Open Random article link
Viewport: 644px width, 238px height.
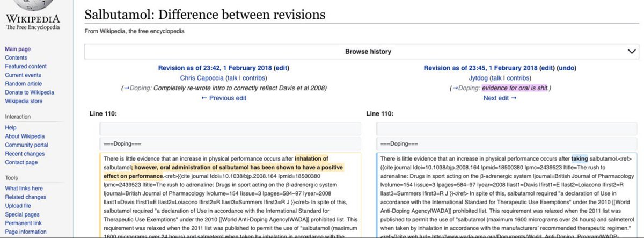24,83
